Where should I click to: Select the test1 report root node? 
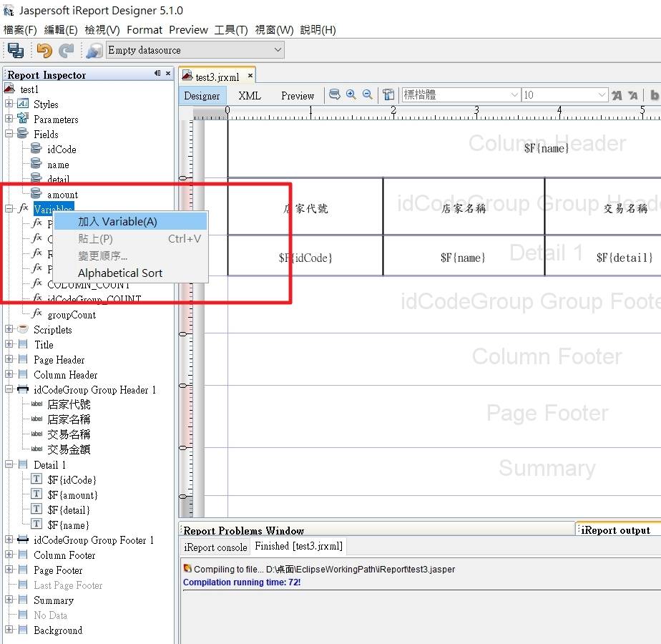click(29, 89)
